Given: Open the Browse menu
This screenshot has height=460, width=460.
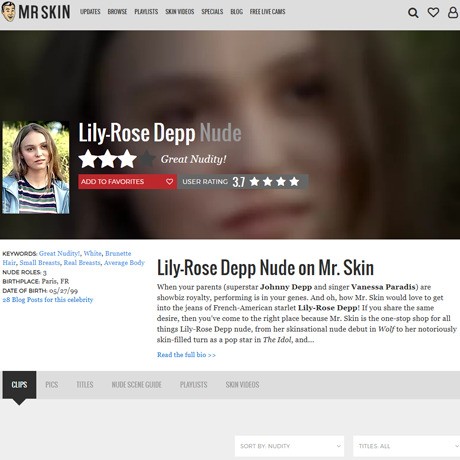Looking at the screenshot, I should click(x=117, y=12).
